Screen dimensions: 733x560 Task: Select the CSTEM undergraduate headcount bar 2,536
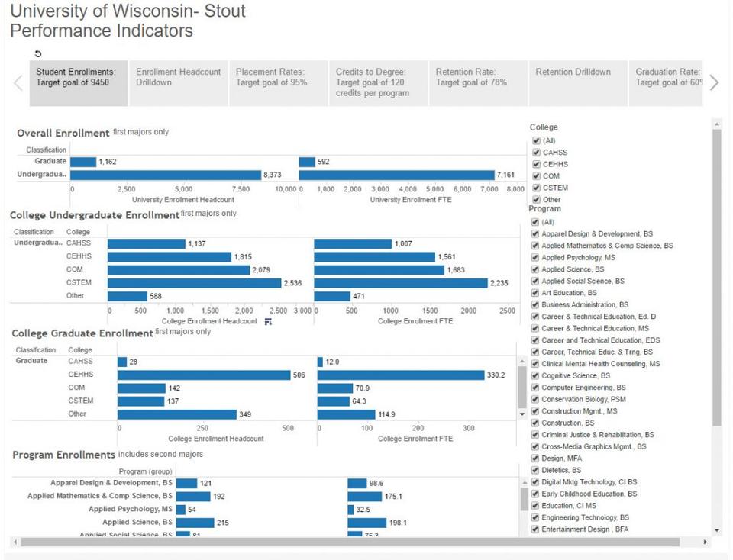pyautogui.click(x=195, y=283)
